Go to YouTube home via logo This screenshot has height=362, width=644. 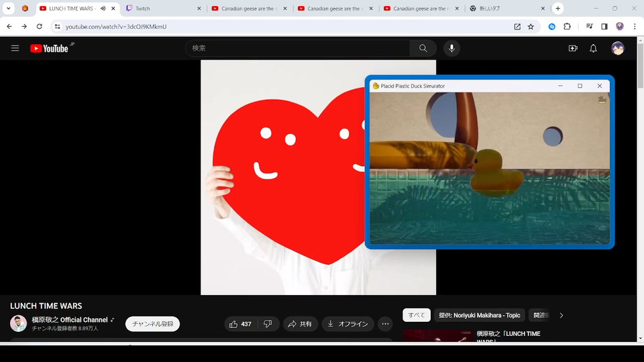click(x=49, y=48)
